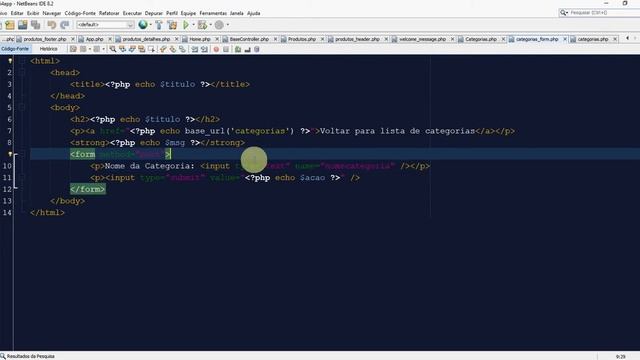The width and height of the screenshot is (640, 360).
Task: Collapse the <body> code fold on line 5
Action: 22,107
